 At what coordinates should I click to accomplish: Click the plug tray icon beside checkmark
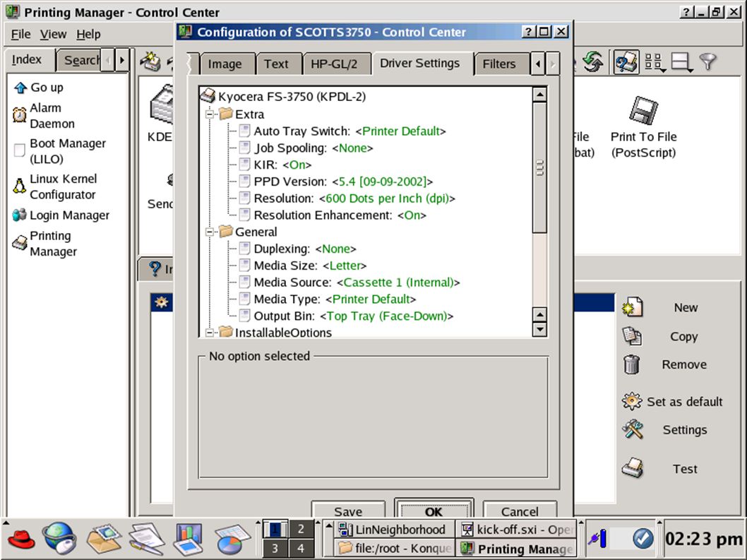click(x=597, y=539)
